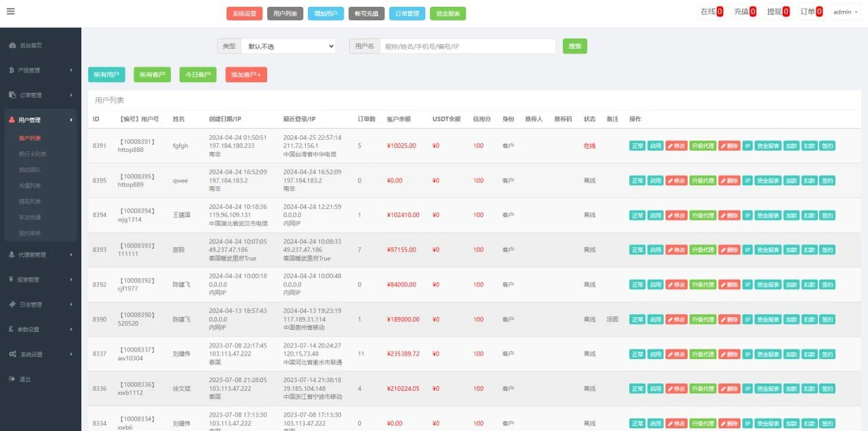
Task: Toggle 启用 status for user 王建国
Action: tap(655, 215)
